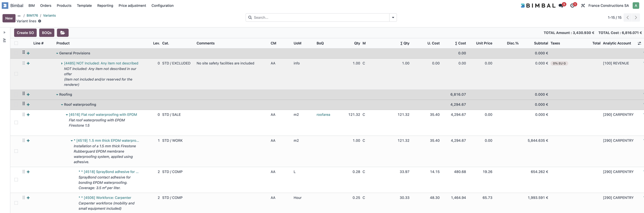Open the search options dropdown arrow
Viewport: 644px width, 213px height.
coord(393,18)
